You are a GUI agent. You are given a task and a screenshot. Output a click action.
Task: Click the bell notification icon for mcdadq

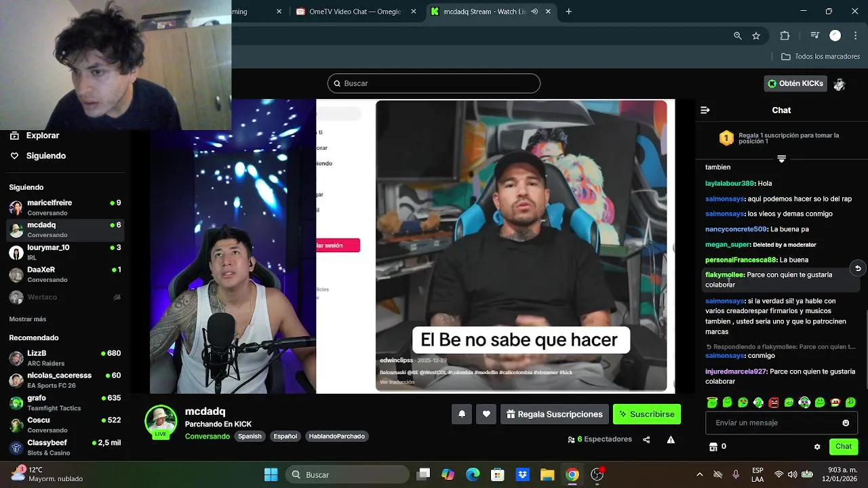462,414
